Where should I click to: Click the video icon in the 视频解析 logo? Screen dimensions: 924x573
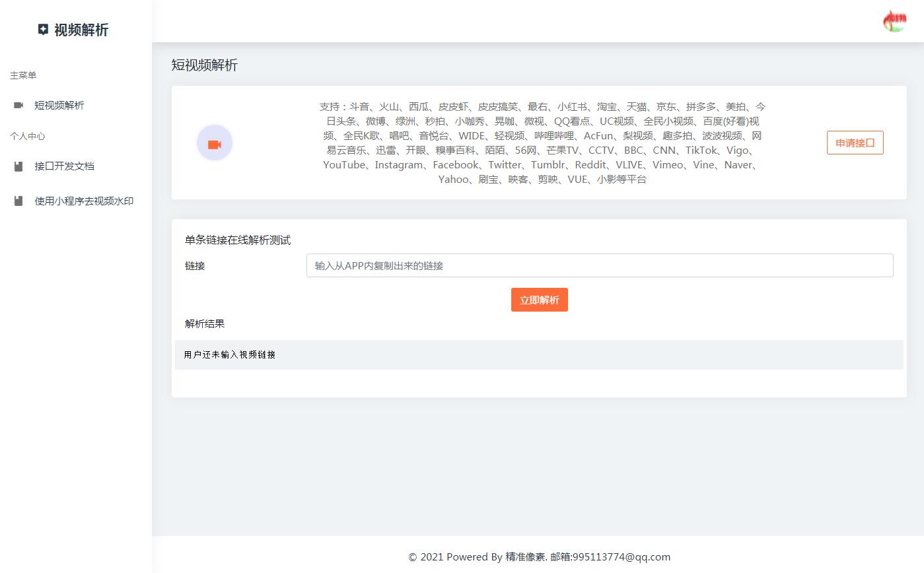tap(43, 29)
